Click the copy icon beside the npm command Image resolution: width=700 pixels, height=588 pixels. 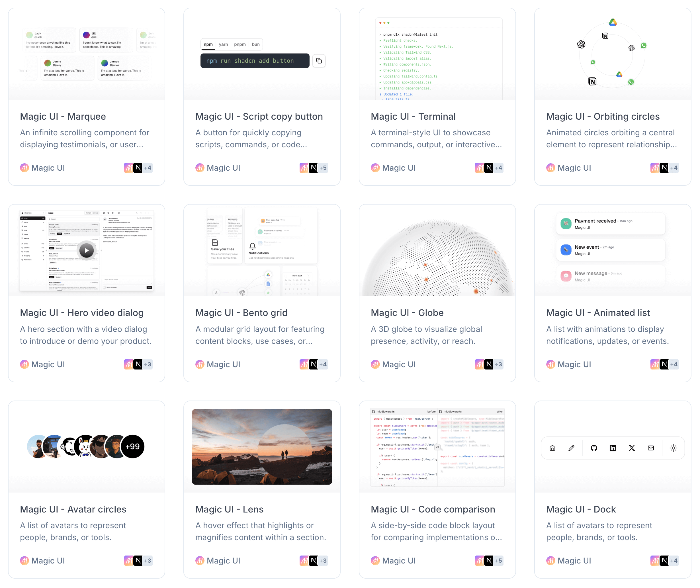319,61
